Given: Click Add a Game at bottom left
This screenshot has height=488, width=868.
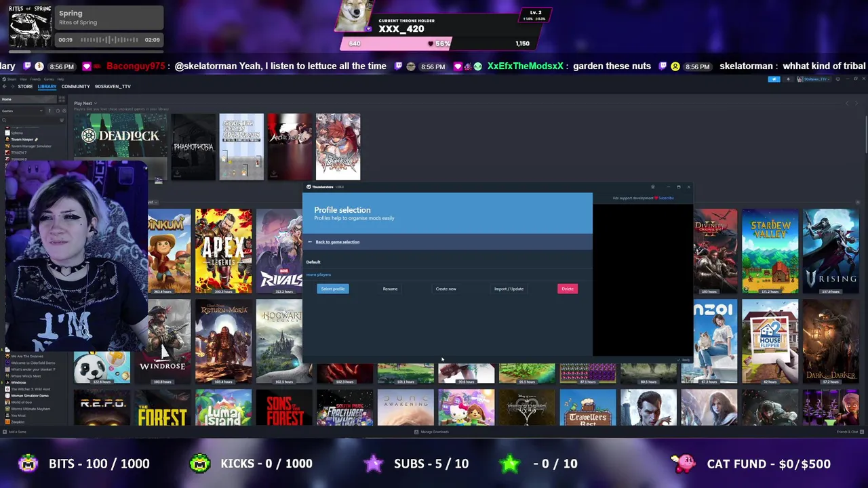Looking at the screenshot, I should pyautogui.click(x=14, y=432).
